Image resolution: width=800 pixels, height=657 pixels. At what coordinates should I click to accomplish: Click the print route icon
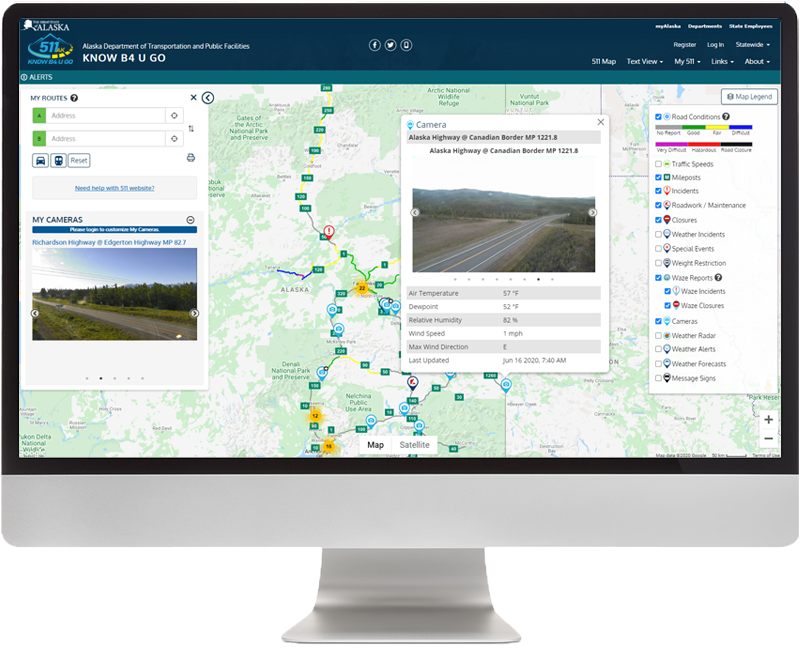tap(190, 158)
